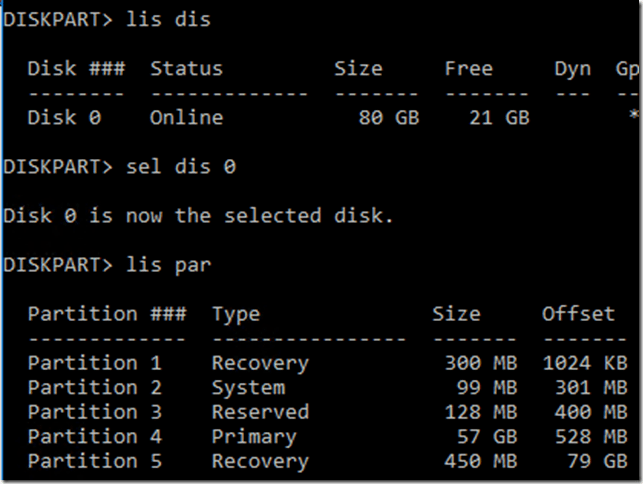This screenshot has width=643, height=484.
Task: Click the Status column header
Action: [187, 69]
